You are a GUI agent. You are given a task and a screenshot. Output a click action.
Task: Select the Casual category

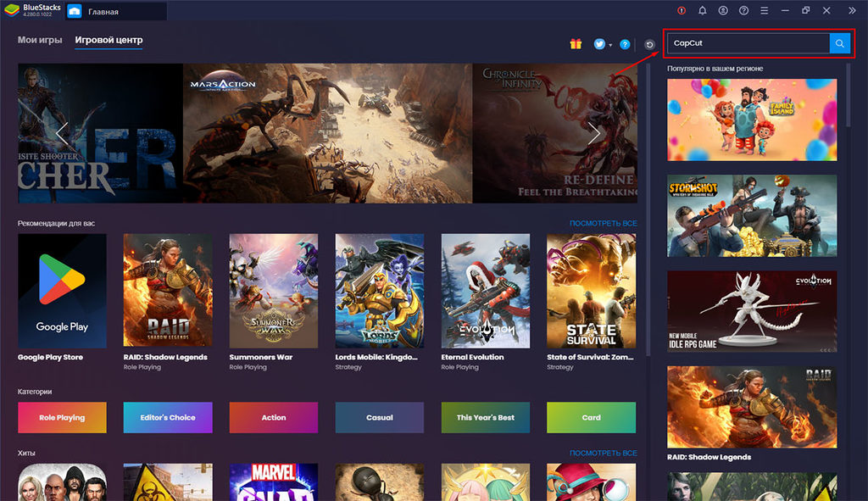379,417
